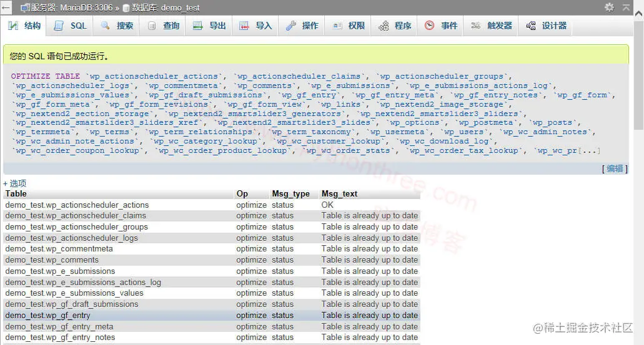Viewport: 644px width, 345px height.
Task: Select row demo_test.wp_gf_draft_submissions
Action: [x=212, y=304]
